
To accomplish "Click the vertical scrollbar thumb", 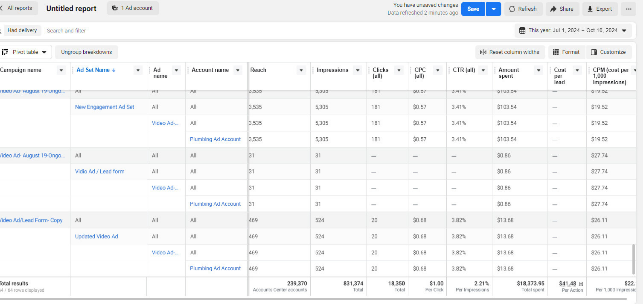I will 633,259.
